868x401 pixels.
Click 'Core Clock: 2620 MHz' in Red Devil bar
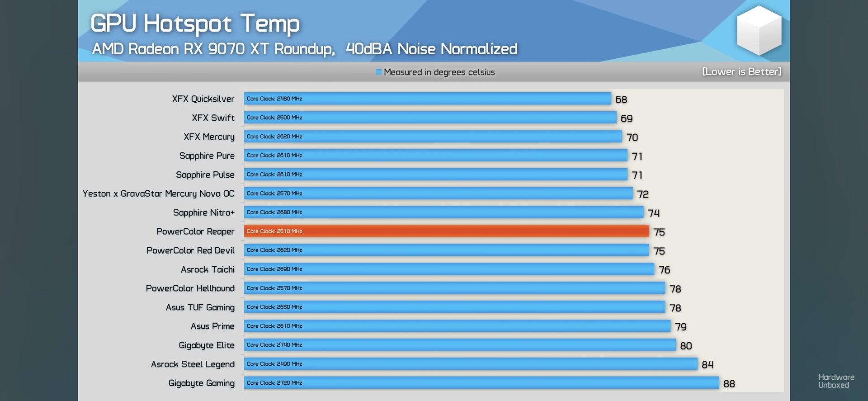click(x=274, y=250)
